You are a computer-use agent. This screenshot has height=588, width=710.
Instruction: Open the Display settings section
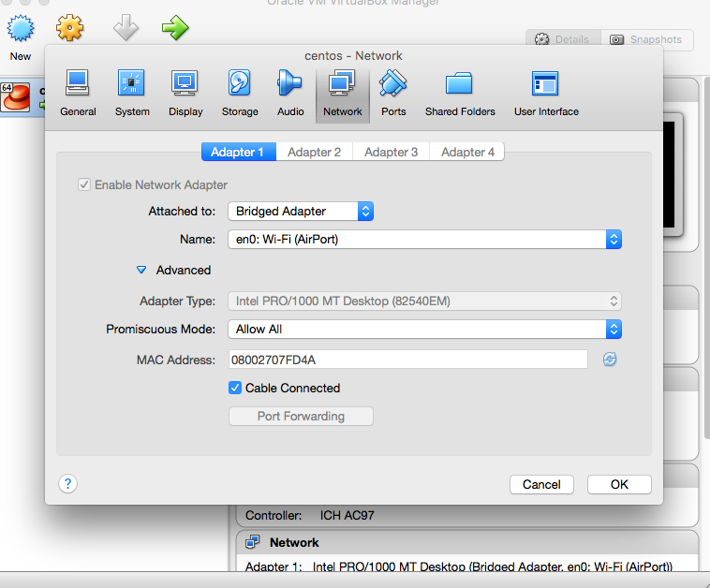(185, 94)
